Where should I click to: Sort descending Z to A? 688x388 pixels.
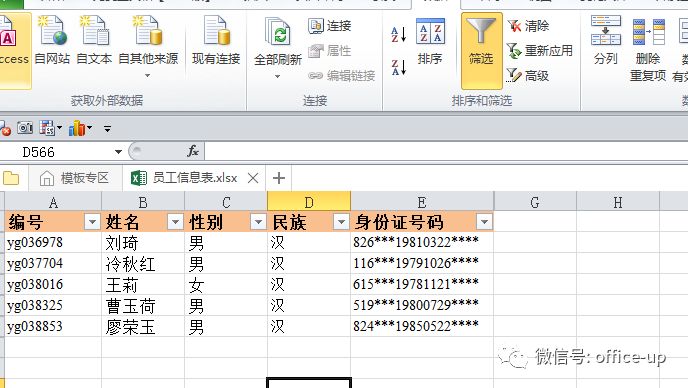pos(399,67)
